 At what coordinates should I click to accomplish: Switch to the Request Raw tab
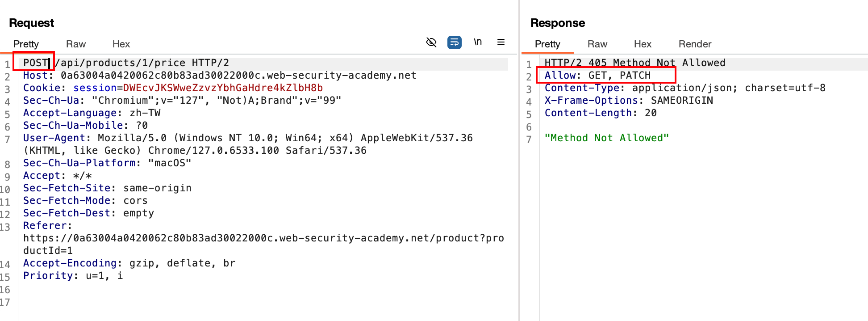(x=76, y=44)
